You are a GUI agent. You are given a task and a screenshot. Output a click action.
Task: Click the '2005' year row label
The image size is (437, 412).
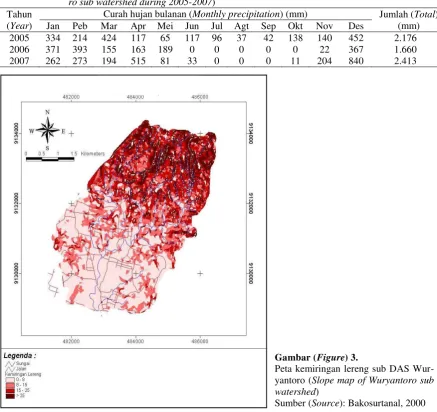pyautogui.click(x=19, y=38)
